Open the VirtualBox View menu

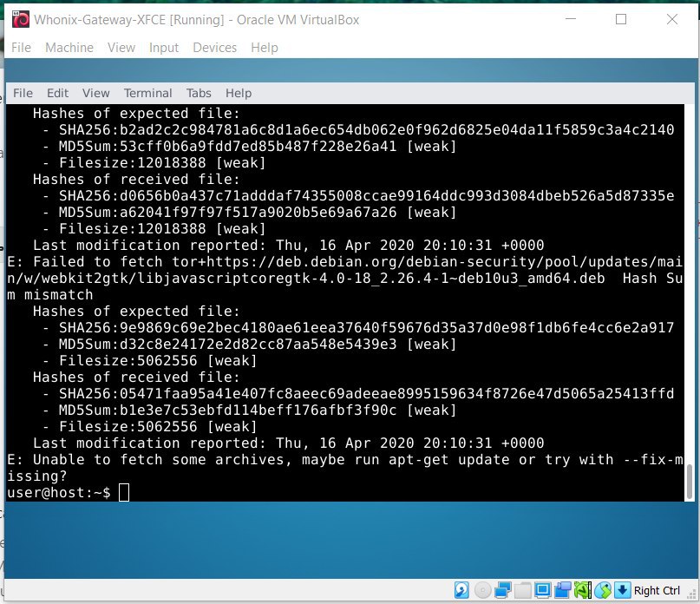pyautogui.click(x=121, y=48)
